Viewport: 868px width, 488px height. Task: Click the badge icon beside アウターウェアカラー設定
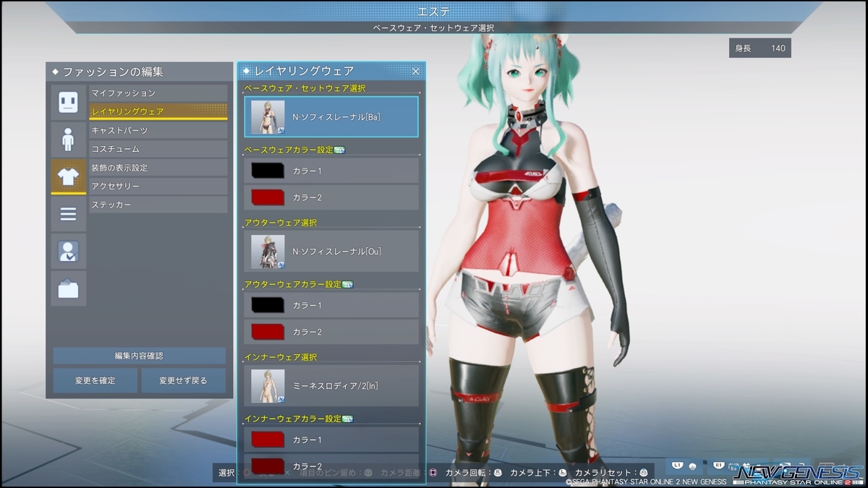pyautogui.click(x=347, y=284)
